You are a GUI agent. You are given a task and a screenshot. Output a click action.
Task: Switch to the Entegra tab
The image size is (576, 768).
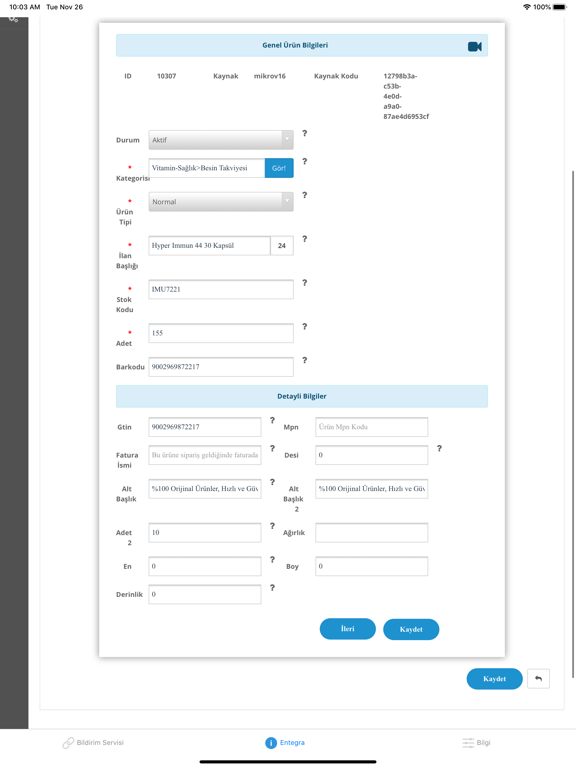click(285, 743)
